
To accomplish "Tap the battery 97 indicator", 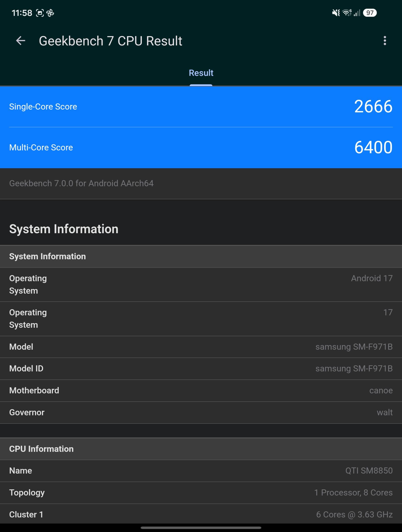I will [370, 13].
